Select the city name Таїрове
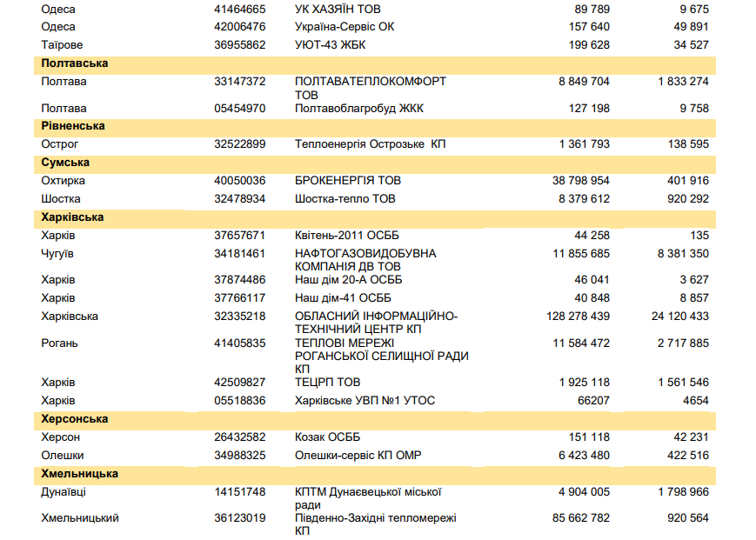Screen dimensions: 756x540 [x=61, y=44]
